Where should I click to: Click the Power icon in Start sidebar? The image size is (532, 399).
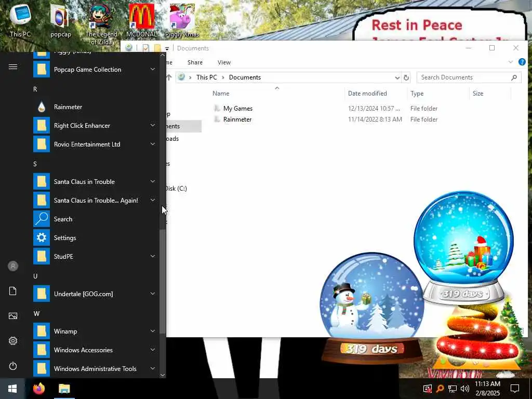pyautogui.click(x=13, y=366)
